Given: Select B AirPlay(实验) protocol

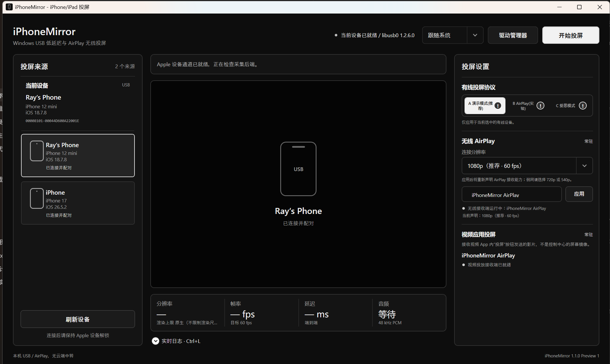Looking at the screenshot, I should pos(528,106).
